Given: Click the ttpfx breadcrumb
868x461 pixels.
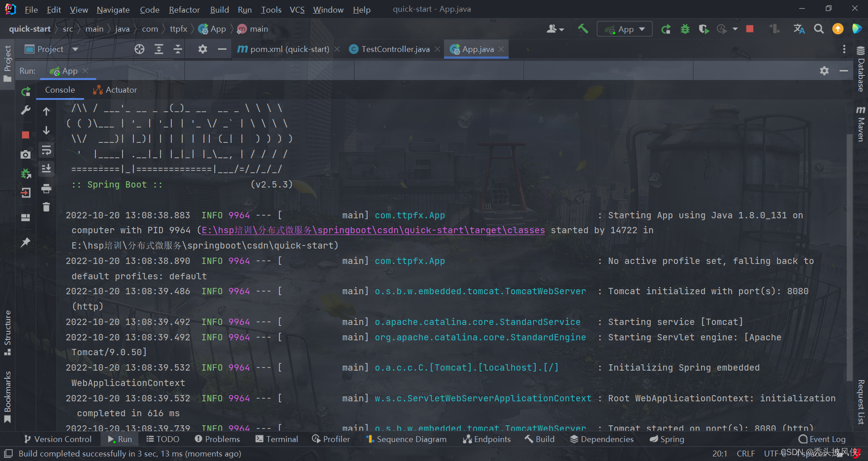Looking at the screenshot, I should [178, 29].
